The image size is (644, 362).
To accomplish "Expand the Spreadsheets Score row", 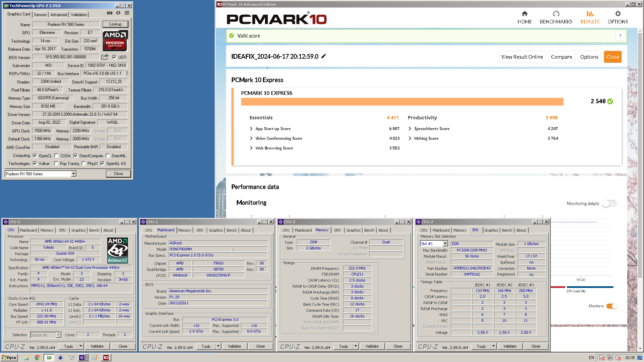I will (x=410, y=129).
